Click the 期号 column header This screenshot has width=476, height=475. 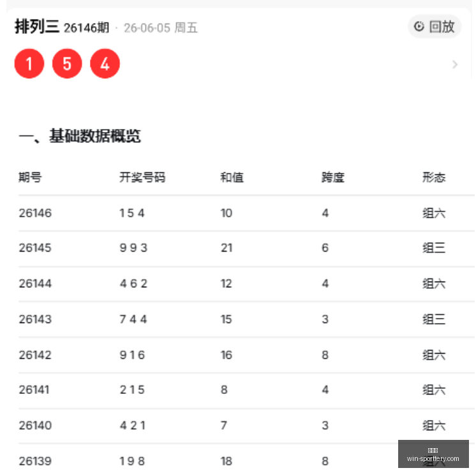point(30,177)
